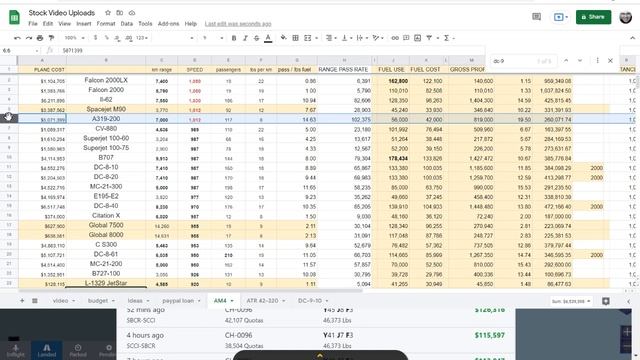Screen dimensions: 640x360
Task: Open the more number formats 123 dropdown
Action: click(142, 38)
